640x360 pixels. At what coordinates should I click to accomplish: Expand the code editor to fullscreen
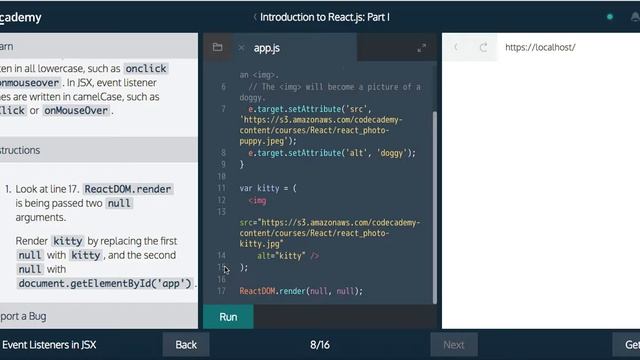pos(422,48)
